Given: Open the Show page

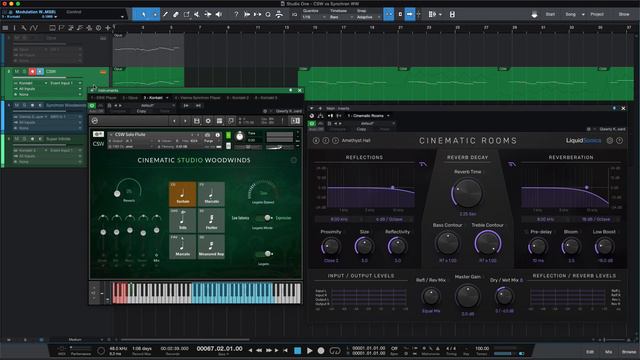Looking at the screenshot, I should (x=624, y=14).
